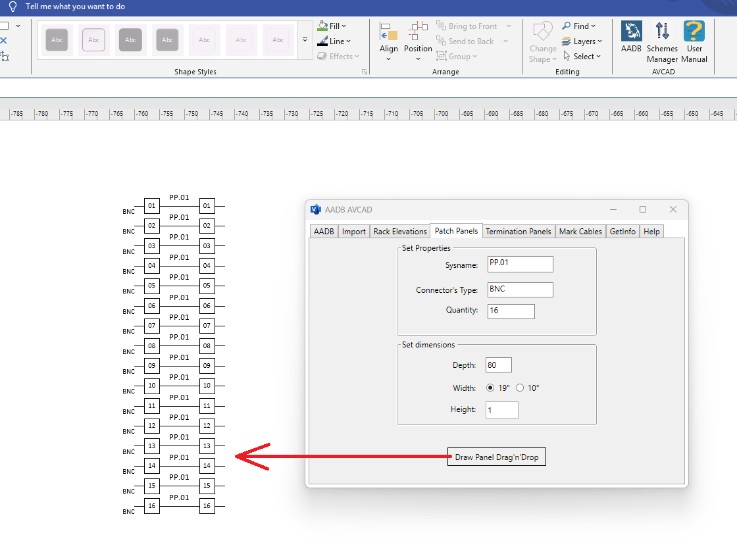Apply the first dark gray shape style swatch
Screen dimensions: 737x560
tap(57, 40)
